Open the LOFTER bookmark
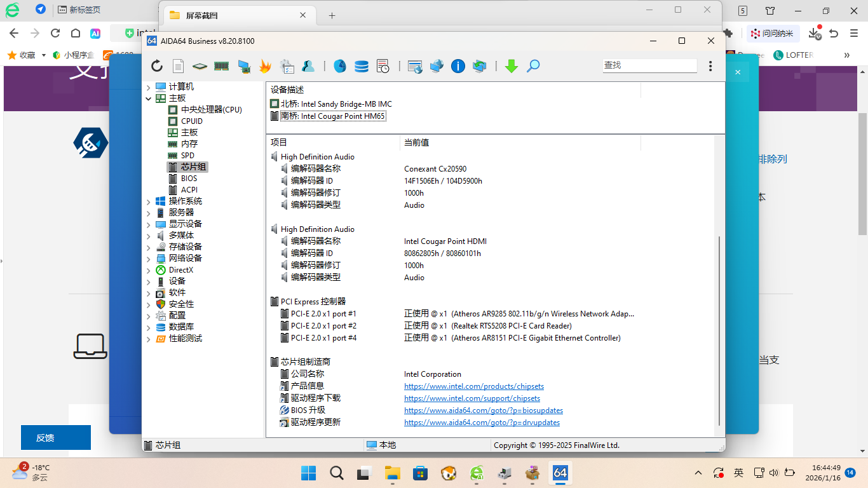868x488 pixels. tap(793, 55)
